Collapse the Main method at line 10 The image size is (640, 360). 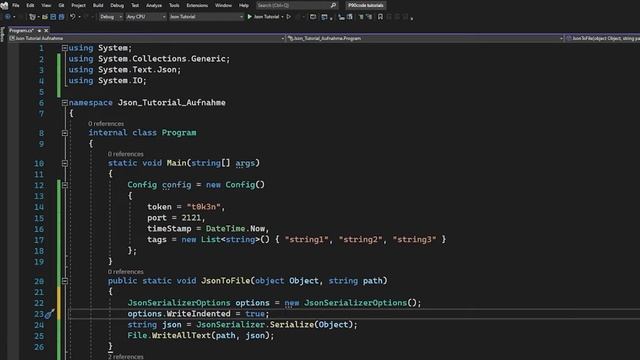(64, 163)
